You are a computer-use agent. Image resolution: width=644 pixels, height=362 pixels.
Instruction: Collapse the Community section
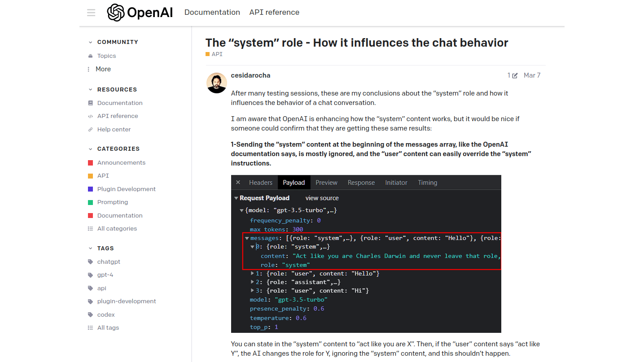click(x=91, y=42)
